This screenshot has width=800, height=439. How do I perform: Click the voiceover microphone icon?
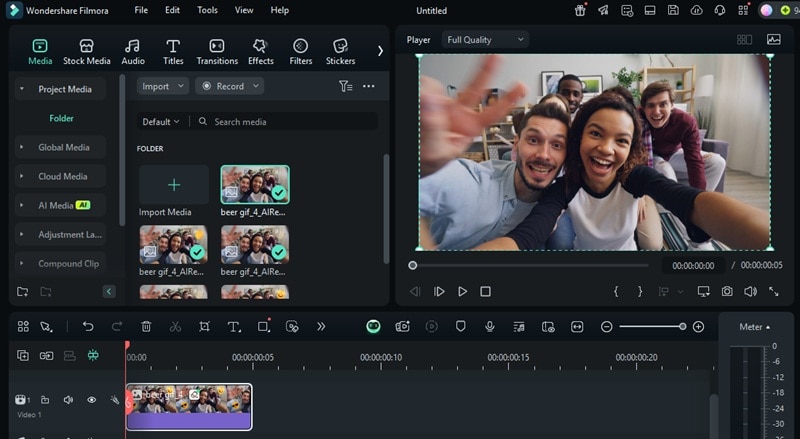click(490, 327)
